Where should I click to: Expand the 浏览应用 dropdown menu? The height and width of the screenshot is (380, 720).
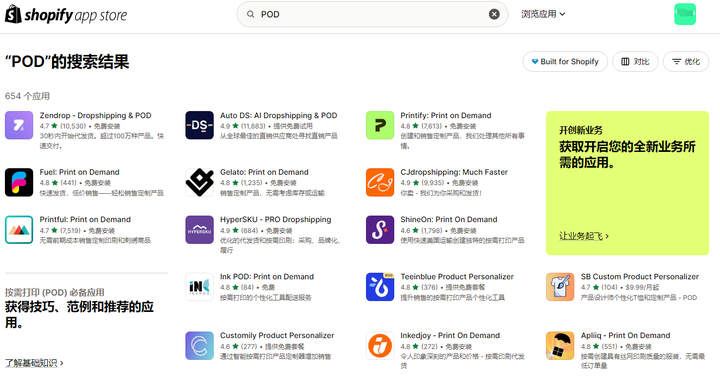543,14
